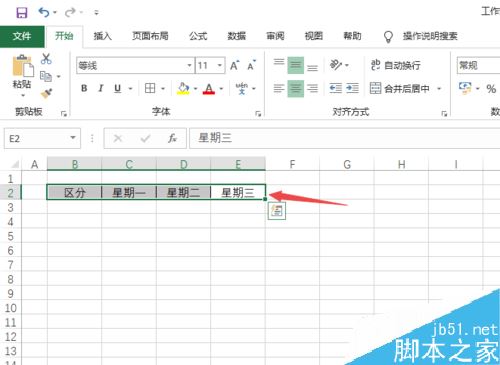Open the font name 等线 dropdown
Image resolution: width=500 pixels, height=365 pixels.
[189, 65]
